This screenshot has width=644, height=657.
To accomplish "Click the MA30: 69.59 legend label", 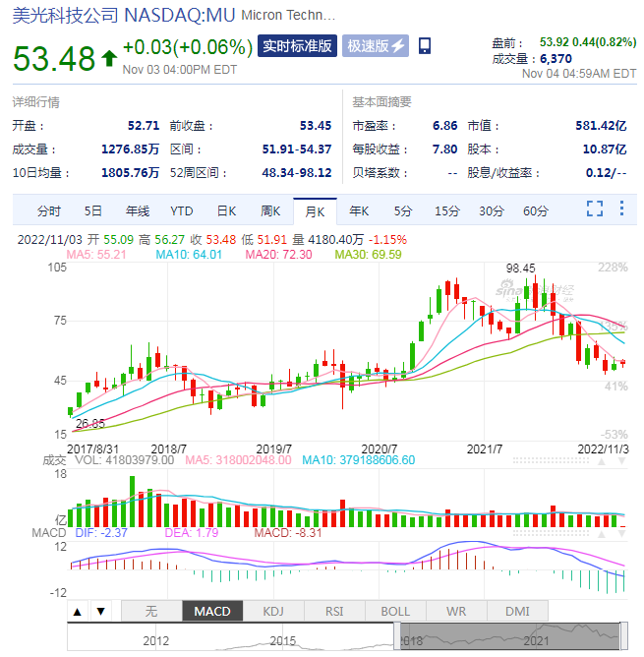I will [x=369, y=255].
